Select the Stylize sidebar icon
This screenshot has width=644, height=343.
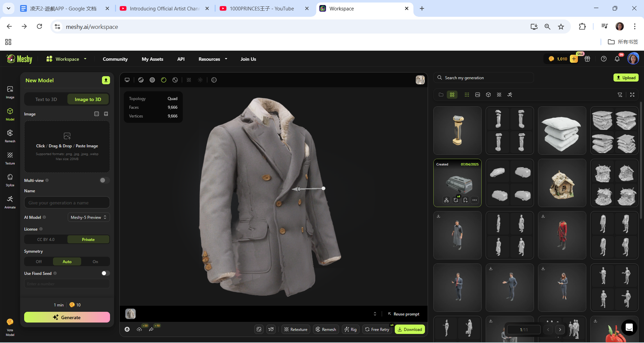[x=10, y=180]
